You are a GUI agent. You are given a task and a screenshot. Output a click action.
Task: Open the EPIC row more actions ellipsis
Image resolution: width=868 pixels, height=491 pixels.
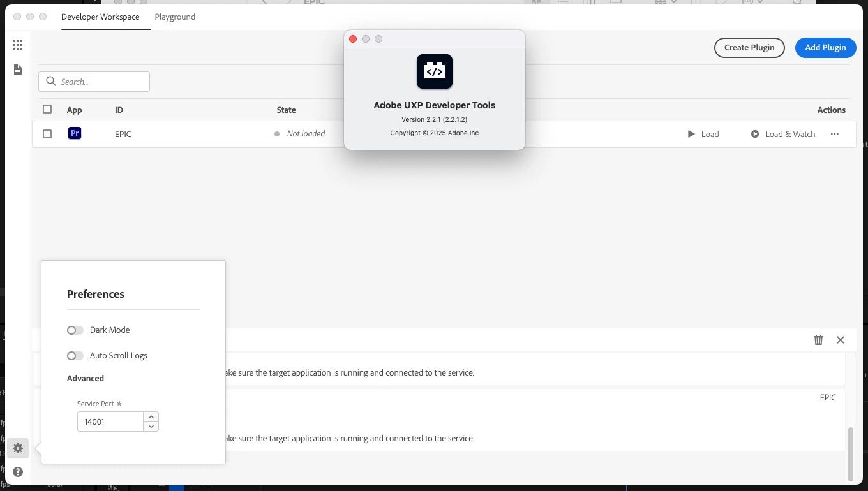[835, 134]
